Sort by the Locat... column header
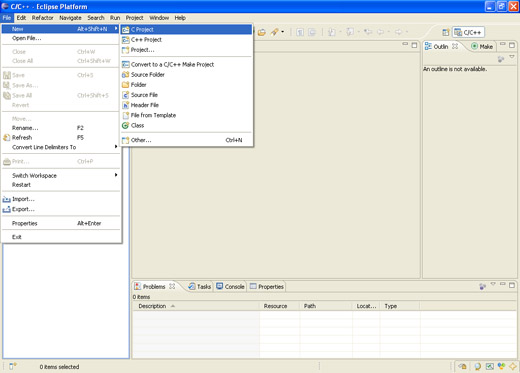Screen dimensions: 520x373 (x=366, y=306)
